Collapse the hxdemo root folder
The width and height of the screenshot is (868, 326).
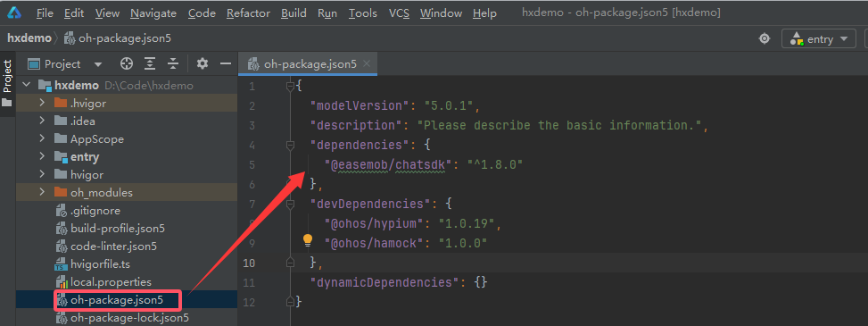(26, 86)
